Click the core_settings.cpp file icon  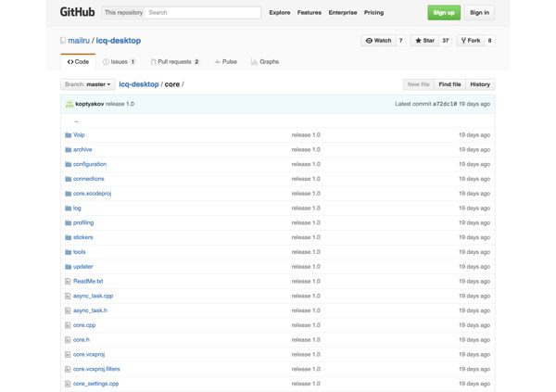pos(68,384)
